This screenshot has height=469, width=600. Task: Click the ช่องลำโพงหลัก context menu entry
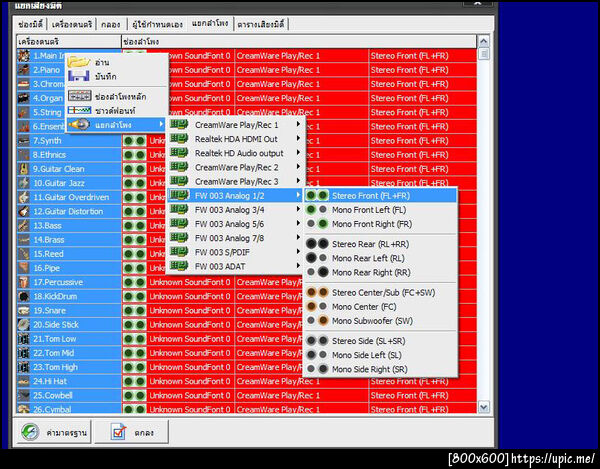117,96
